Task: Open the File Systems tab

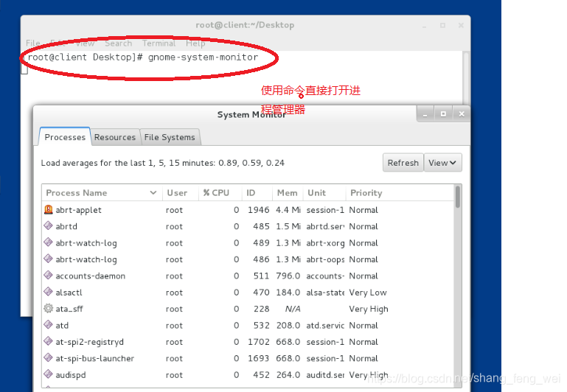Action: point(170,137)
